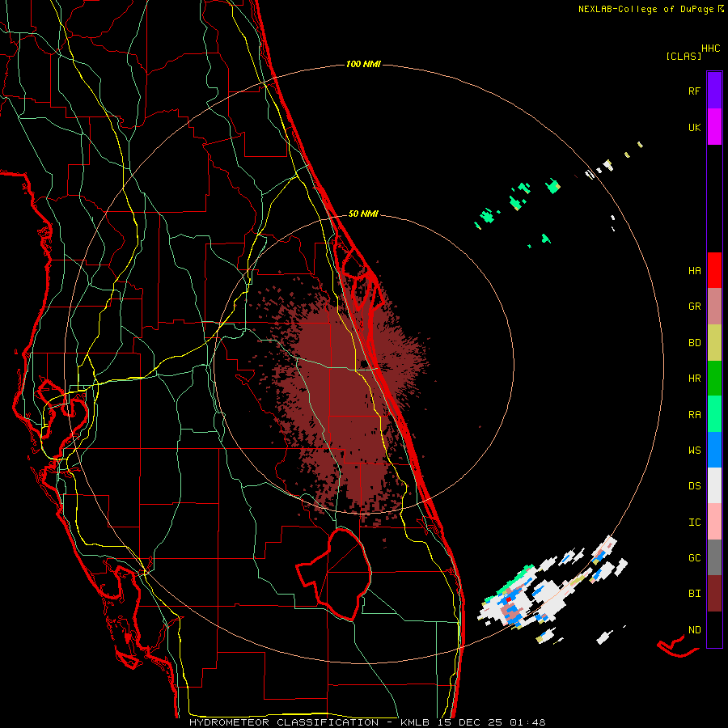728x728 pixels.
Task: Click the 'RA' legend label text
Action: click(x=694, y=415)
